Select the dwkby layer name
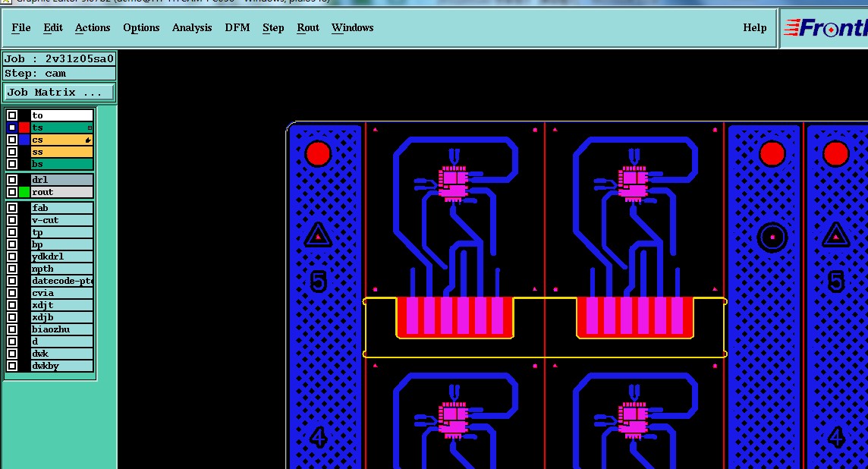The image size is (868, 469). [62, 366]
